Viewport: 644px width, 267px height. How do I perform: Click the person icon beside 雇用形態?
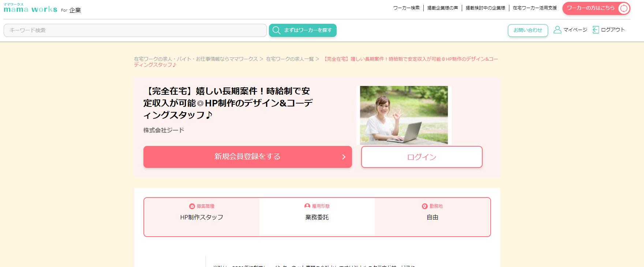307,206
